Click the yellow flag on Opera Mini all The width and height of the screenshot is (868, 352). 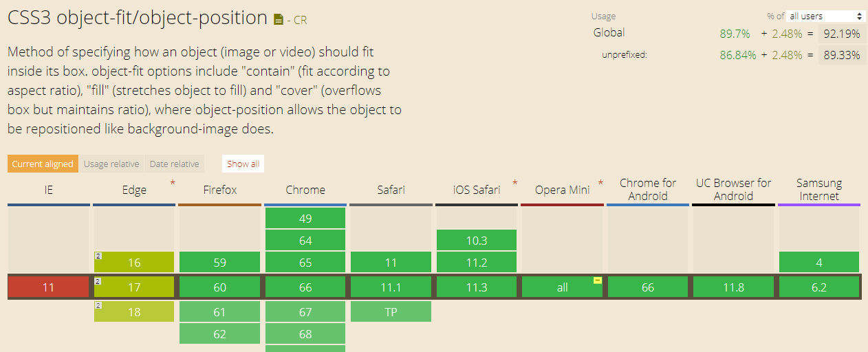tap(598, 280)
